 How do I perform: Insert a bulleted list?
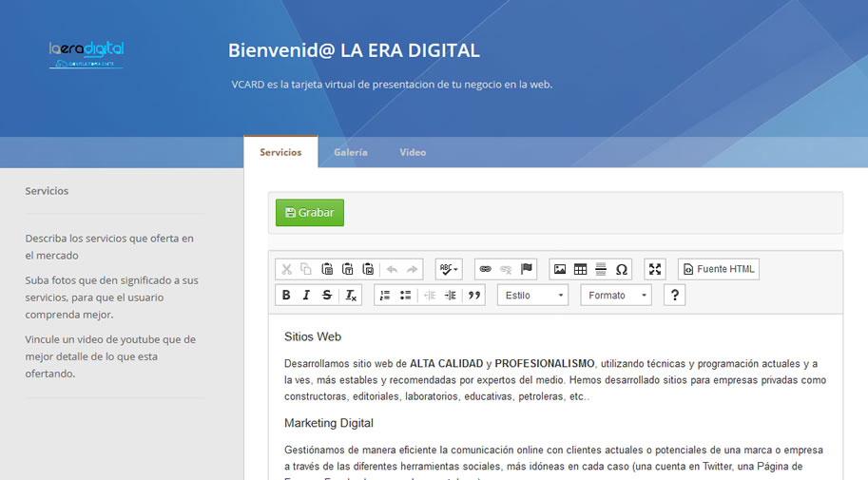[x=406, y=296]
